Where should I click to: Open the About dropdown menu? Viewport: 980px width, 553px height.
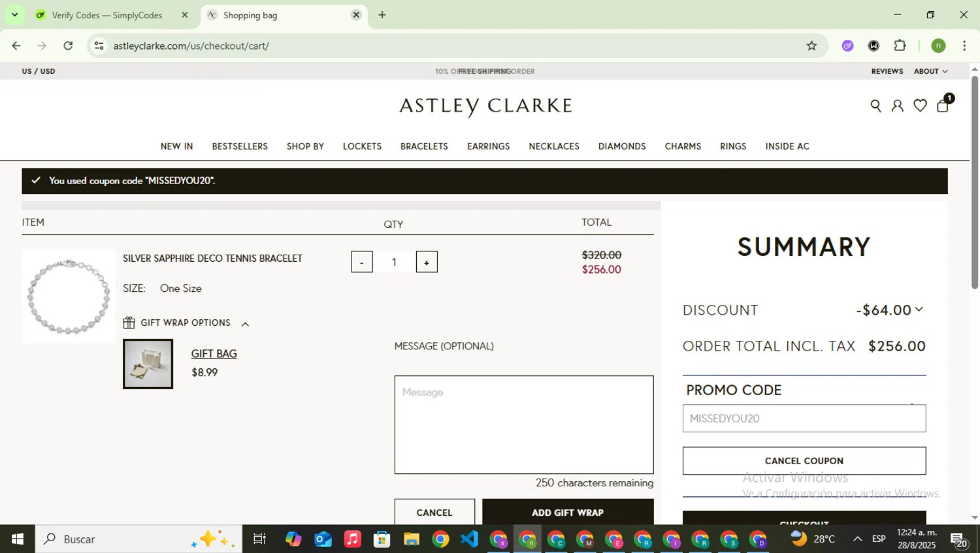(x=930, y=71)
